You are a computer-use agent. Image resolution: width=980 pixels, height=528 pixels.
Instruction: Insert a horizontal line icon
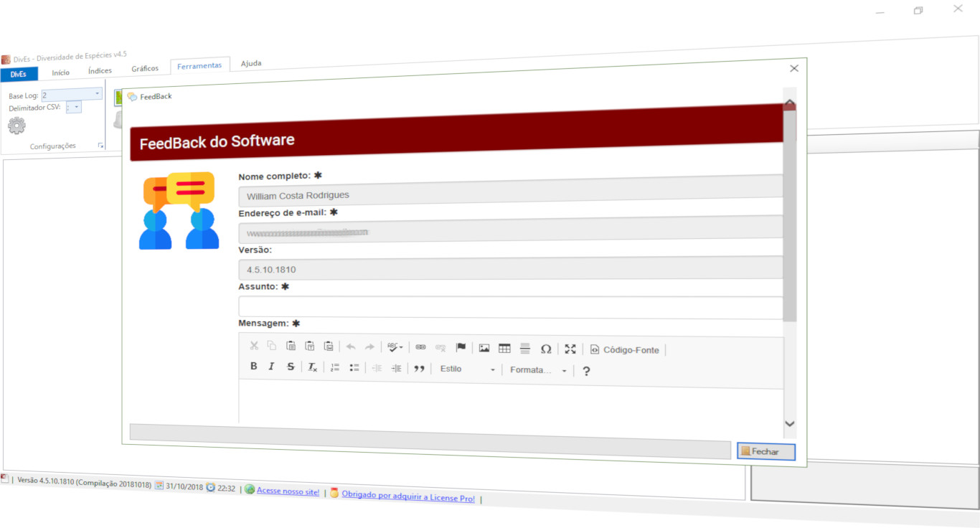(524, 349)
